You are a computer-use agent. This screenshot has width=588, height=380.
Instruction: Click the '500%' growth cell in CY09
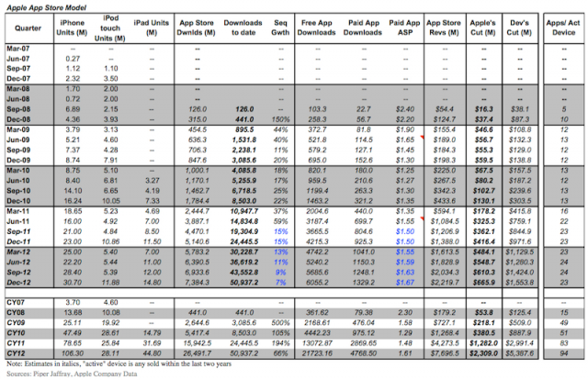click(x=280, y=323)
